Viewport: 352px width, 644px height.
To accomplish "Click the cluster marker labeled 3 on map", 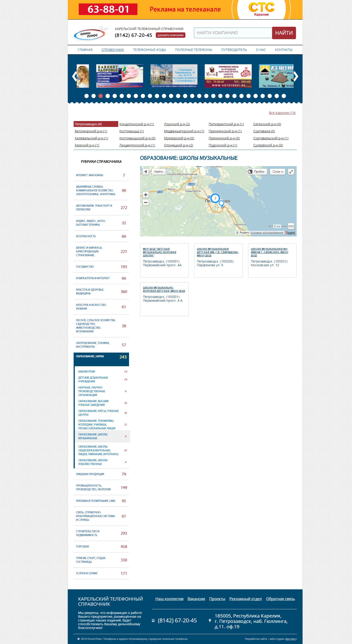I will point(215,198).
